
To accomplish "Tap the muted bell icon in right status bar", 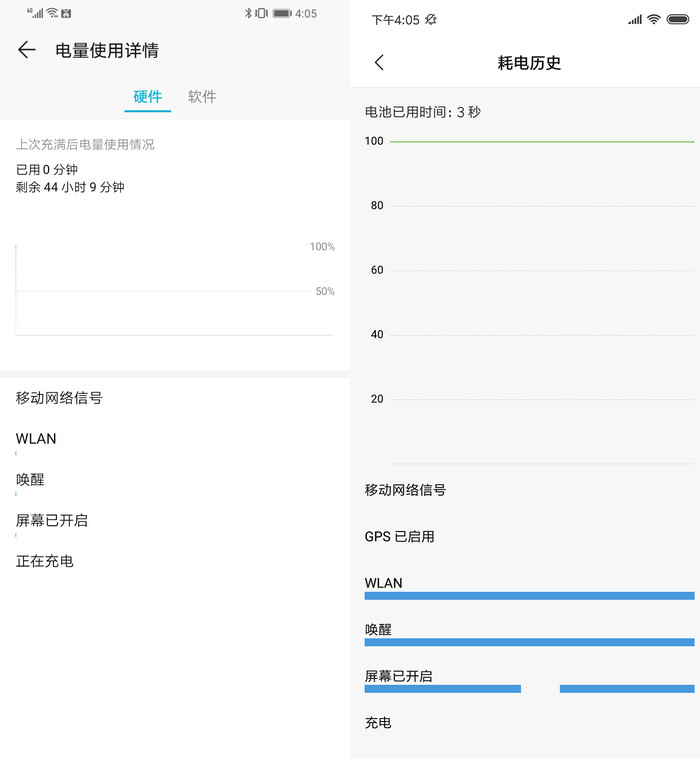I will coord(431,19).
